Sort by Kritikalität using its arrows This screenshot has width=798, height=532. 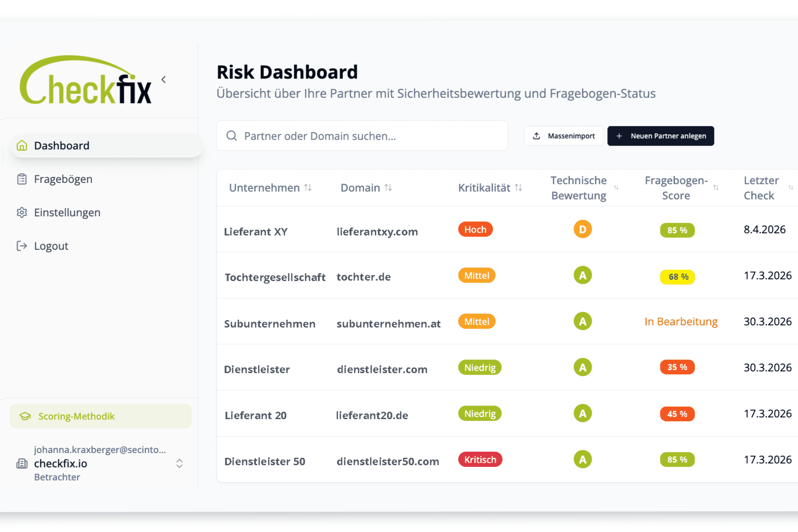[x=518, y=188]
